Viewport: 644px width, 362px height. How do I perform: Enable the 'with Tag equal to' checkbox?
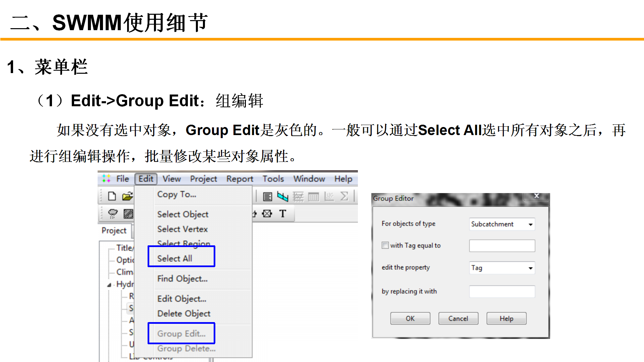coord(385,245)
